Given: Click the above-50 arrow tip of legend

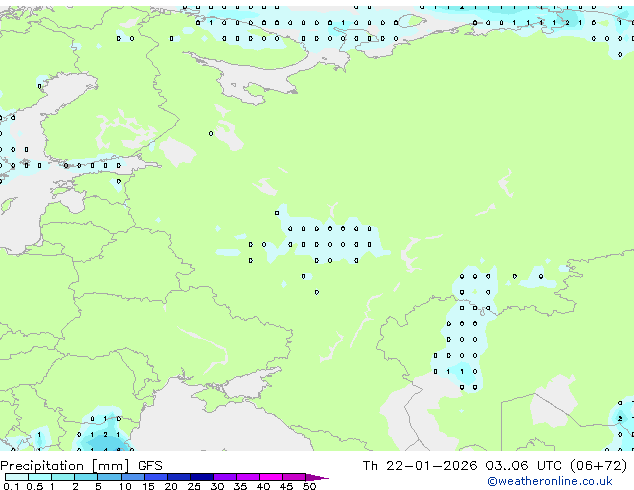Looking at the screenshot, I should tap(317, 477).
